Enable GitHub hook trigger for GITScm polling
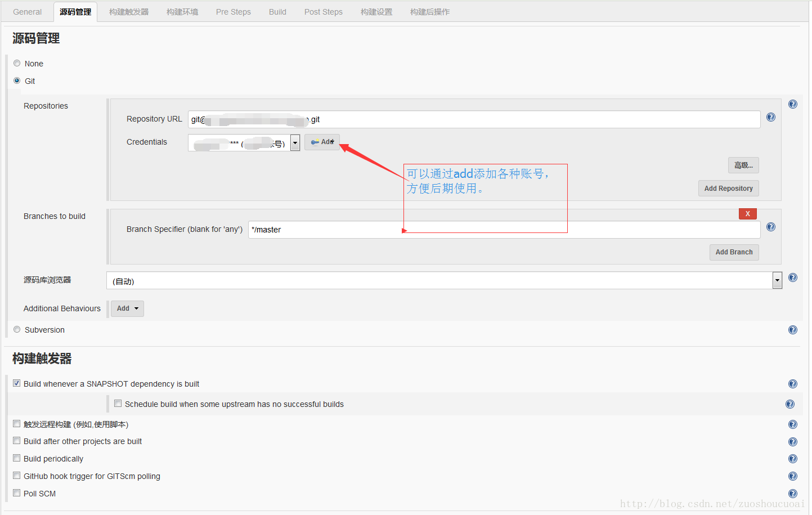This screenshot has width=812, height=515. (x=16, y=475)
